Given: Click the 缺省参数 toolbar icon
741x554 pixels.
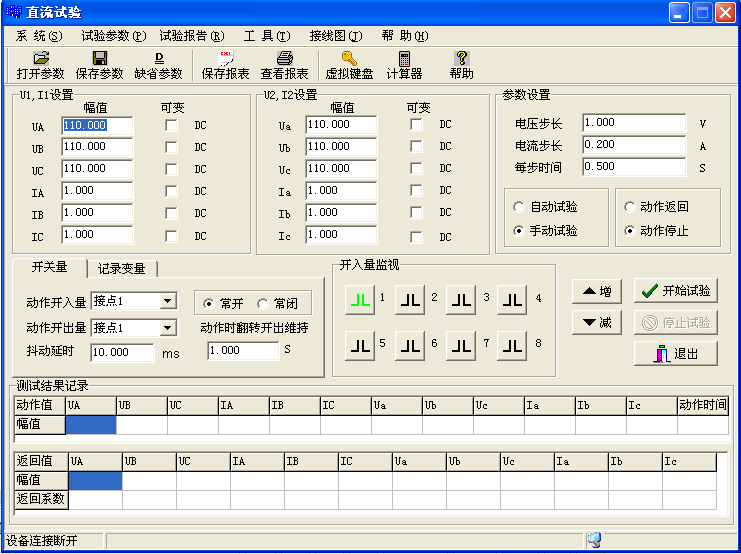Looking at the screenshot, I should click(x=159, y=59).
